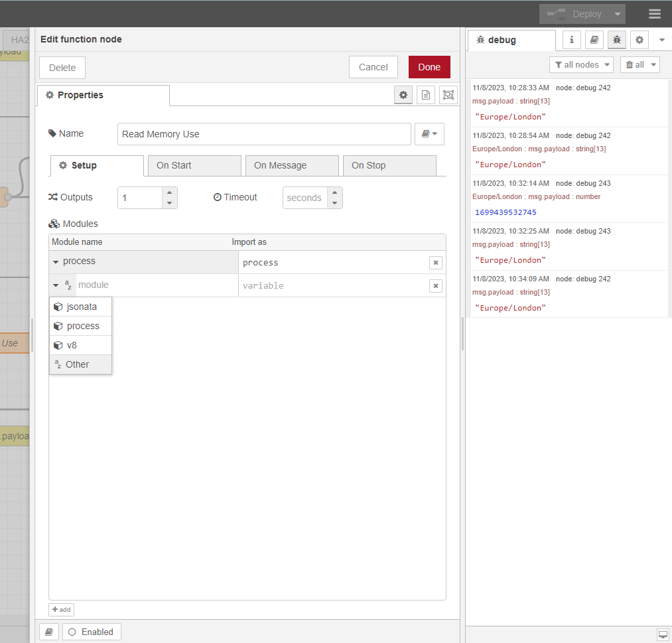Click the Deploy button

[575, 14]
